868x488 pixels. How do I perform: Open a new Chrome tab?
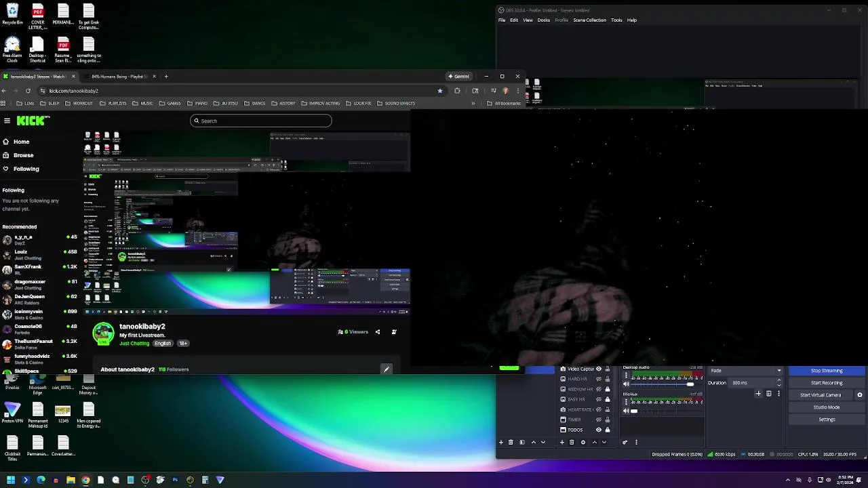pos(166,77)
